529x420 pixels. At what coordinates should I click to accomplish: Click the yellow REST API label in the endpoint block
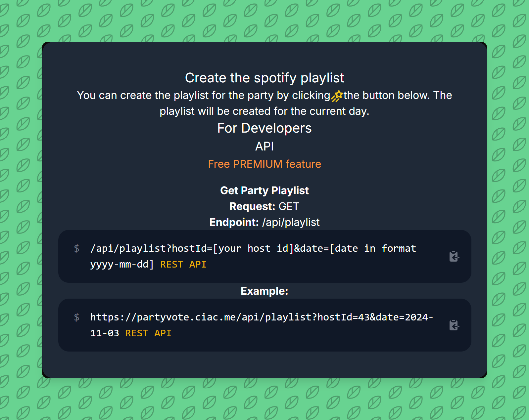183,264
